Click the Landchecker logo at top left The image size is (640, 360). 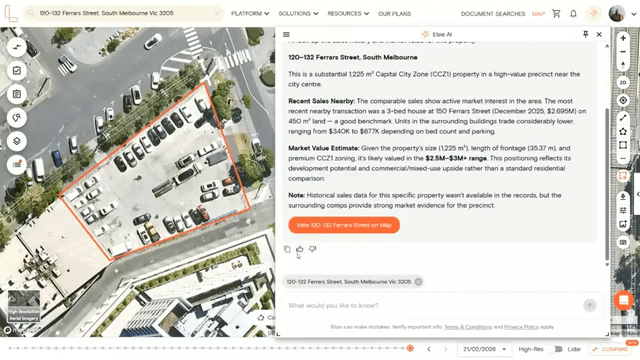[x=11, y=13]
